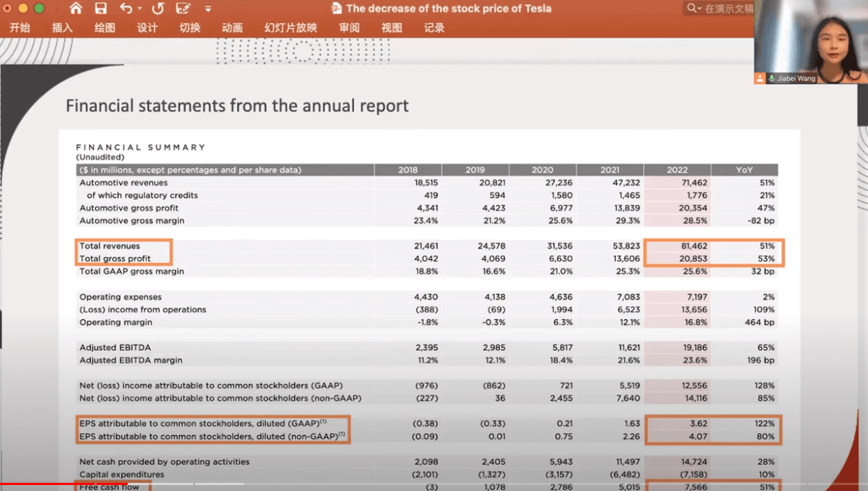Open the 插入 (Insert) ribbon tab
868x491 pixels.
click(x=62, y=28)
